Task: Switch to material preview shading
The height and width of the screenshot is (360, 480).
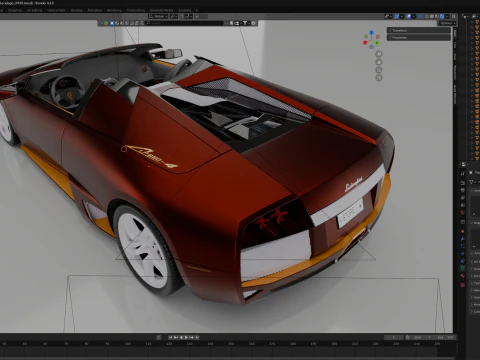Action: pyautogui.click(x=437, y=16)
